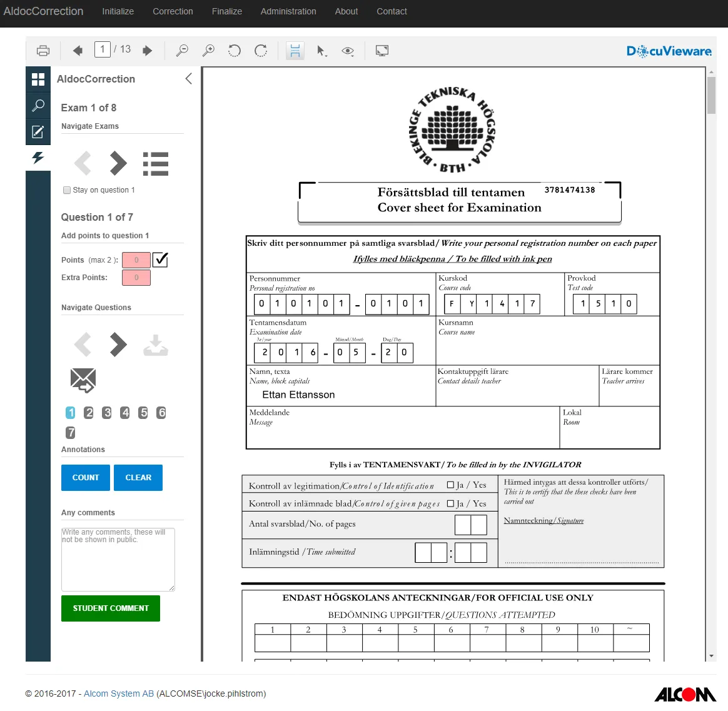The image size is (728, 711).
Task: Open the search sidebar panel
Action: coord(38,105)
